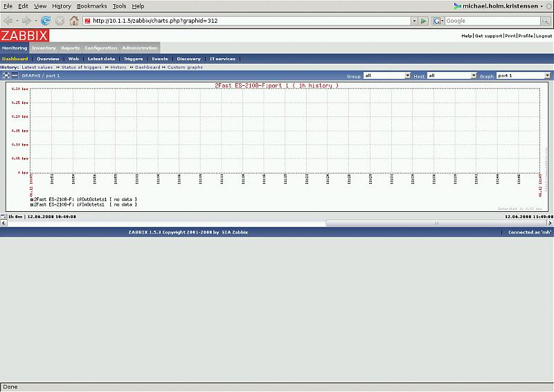Open the View menu
The height and width of the screenshot is (392, 554).
(x=40, y=6)
